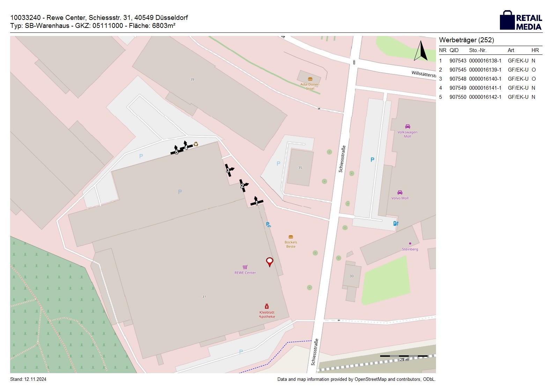Select billboard marker number 3
This screenshot has height=392, width=554.
coord(228,170)
